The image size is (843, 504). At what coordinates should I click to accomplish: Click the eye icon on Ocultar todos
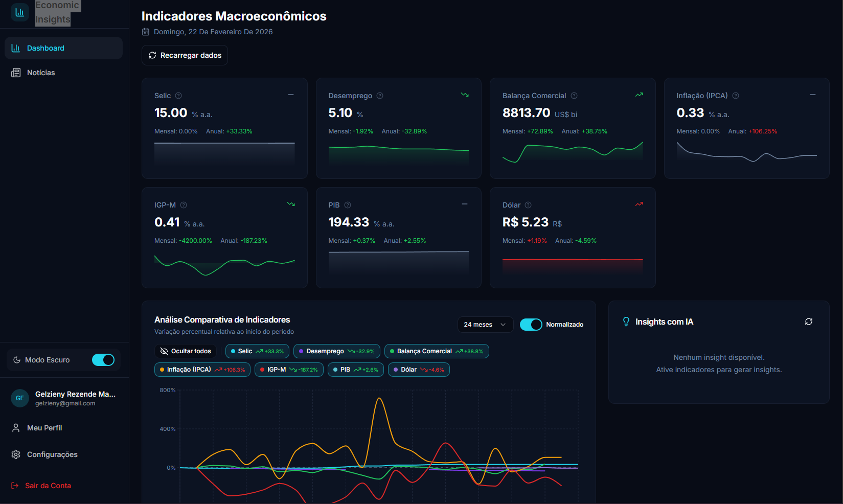click(164, 351)
